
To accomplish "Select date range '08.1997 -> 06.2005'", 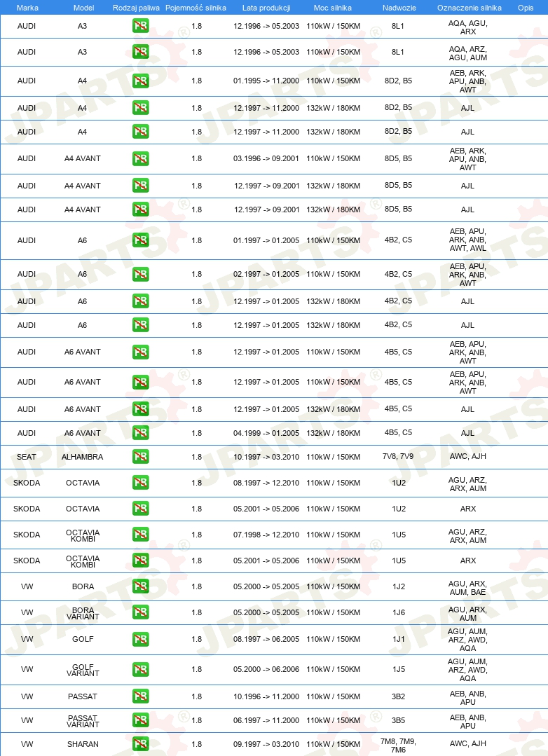I will pyautogui.click(x=266, y=639).
